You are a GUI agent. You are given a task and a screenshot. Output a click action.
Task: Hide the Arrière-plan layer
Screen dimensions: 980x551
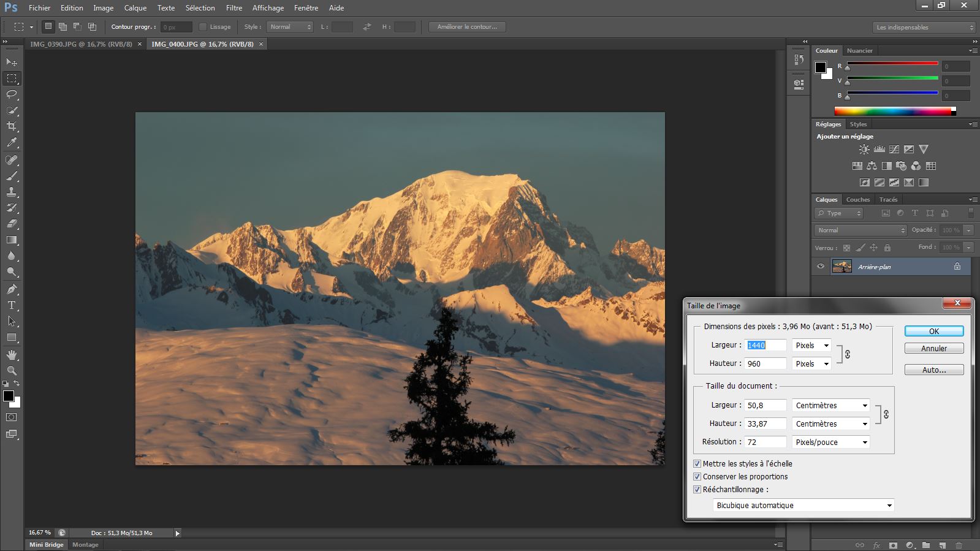click(x=821, y=267)
